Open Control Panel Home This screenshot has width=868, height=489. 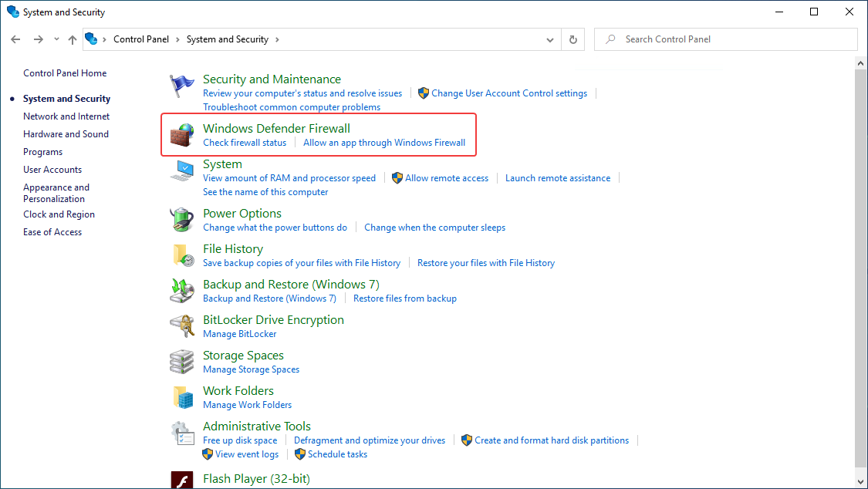click(x=65, y=73)
